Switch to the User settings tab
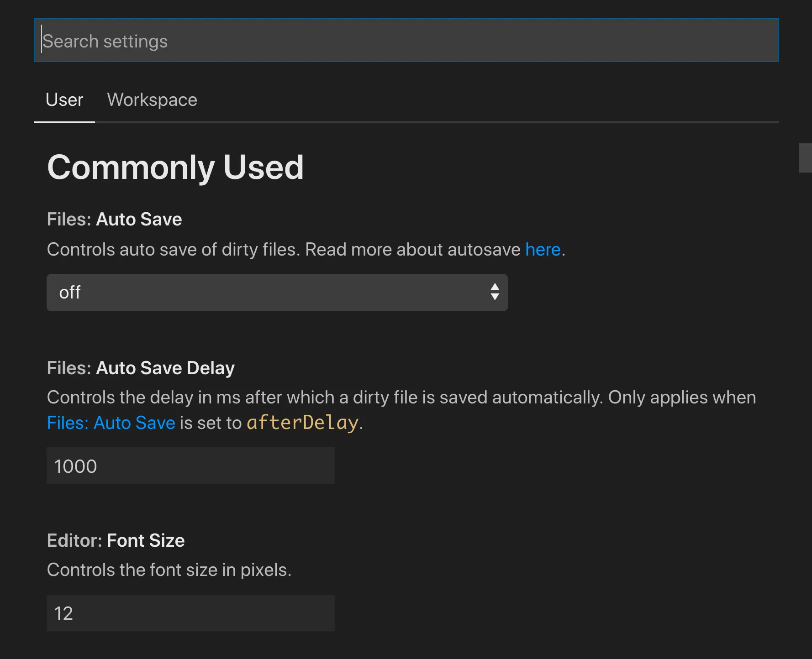 [x=64, y=100]
